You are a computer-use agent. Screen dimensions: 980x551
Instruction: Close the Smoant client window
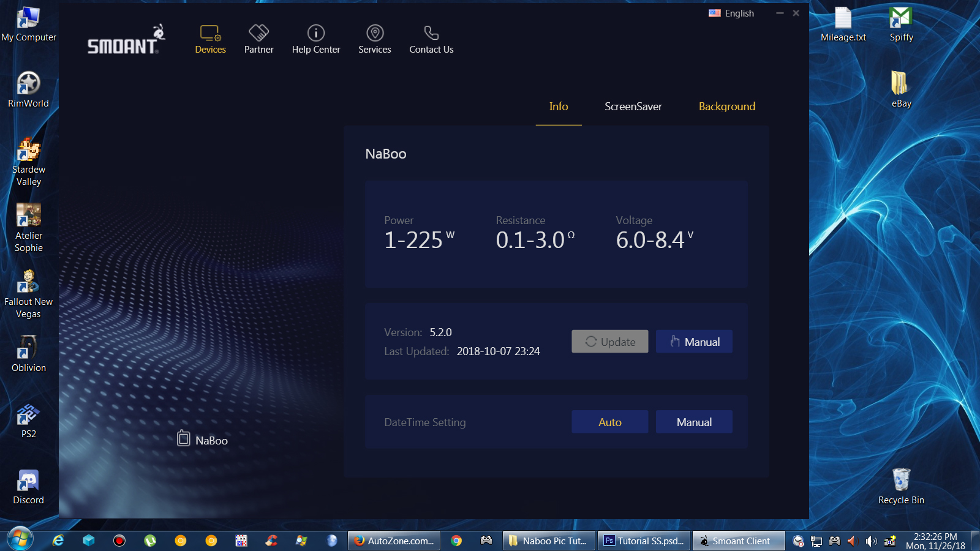(796, 13)
